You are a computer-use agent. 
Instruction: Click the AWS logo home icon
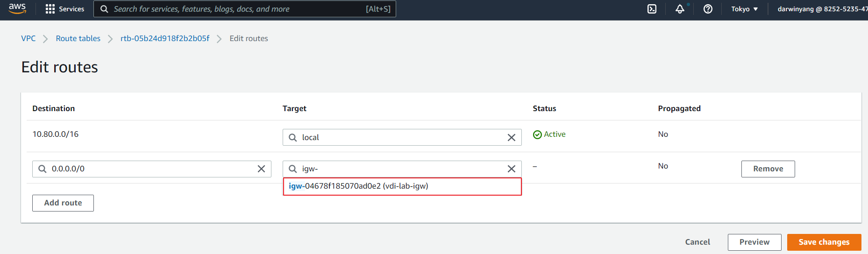point(17,8)
